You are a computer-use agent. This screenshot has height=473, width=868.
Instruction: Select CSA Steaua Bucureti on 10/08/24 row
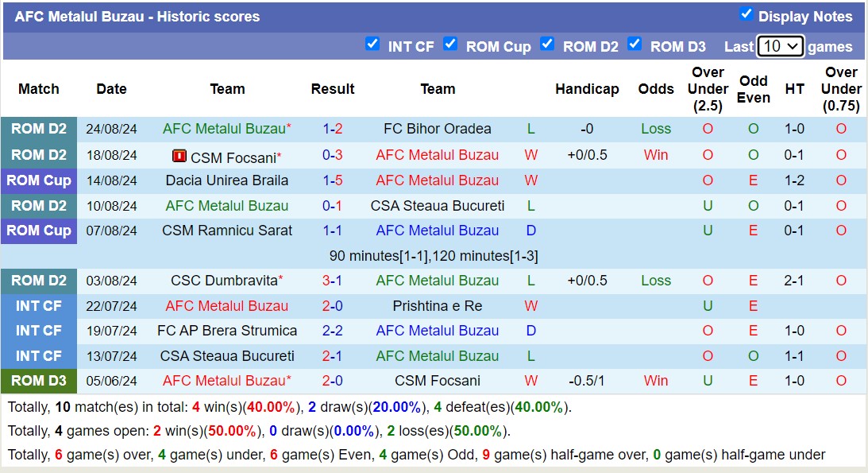(x=438, y=206)
